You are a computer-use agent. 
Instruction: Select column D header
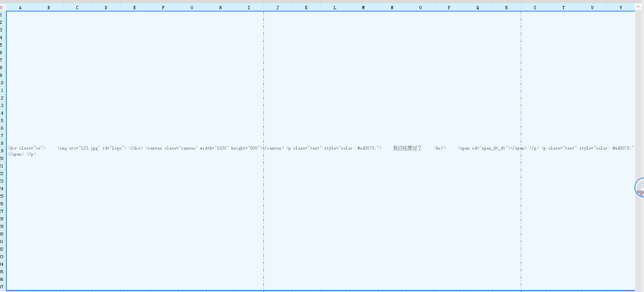(106, 8)
